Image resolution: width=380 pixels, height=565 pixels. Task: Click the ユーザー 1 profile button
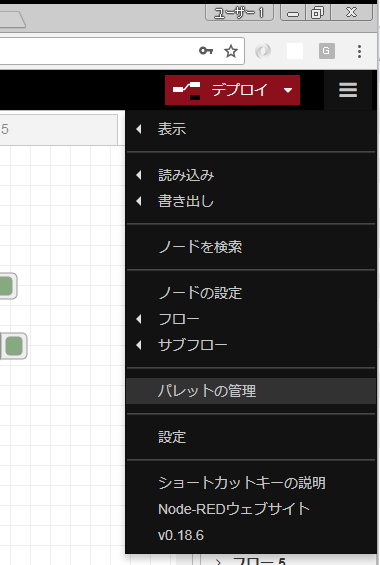(239, 13)
